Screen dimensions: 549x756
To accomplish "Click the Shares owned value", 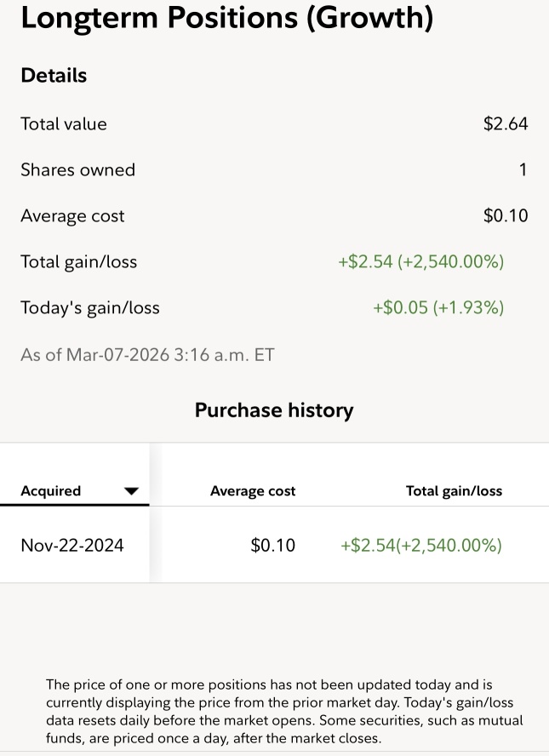I will click(x=523, y=169).
